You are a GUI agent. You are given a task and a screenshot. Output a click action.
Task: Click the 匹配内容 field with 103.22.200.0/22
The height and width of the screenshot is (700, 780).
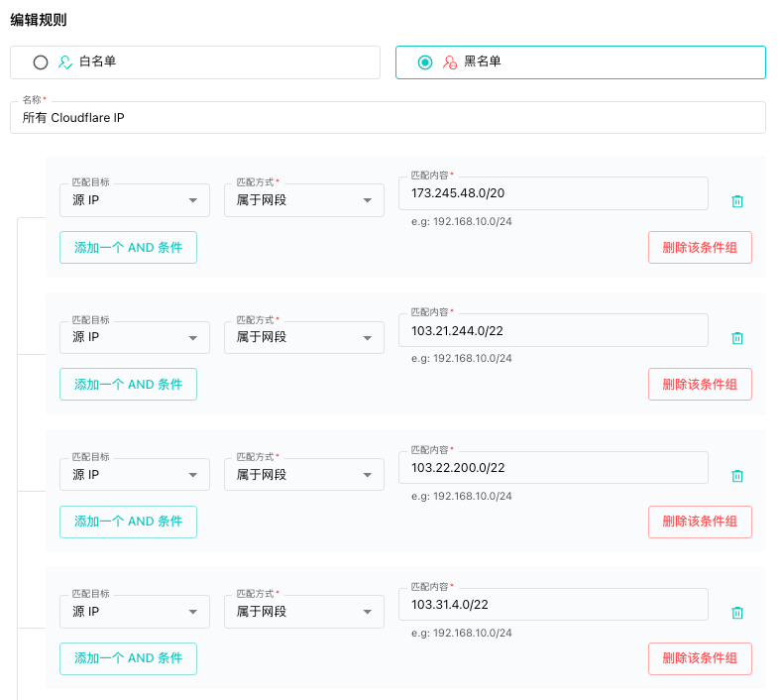pyautogui.click(x=553, y=468)
